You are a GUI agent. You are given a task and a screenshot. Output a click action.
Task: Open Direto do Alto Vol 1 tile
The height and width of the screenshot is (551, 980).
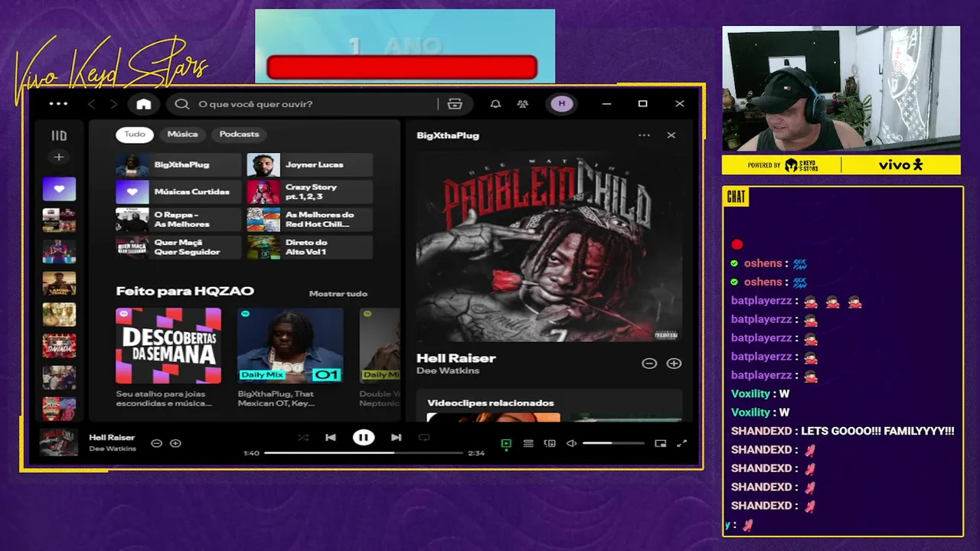click(309, 247)
